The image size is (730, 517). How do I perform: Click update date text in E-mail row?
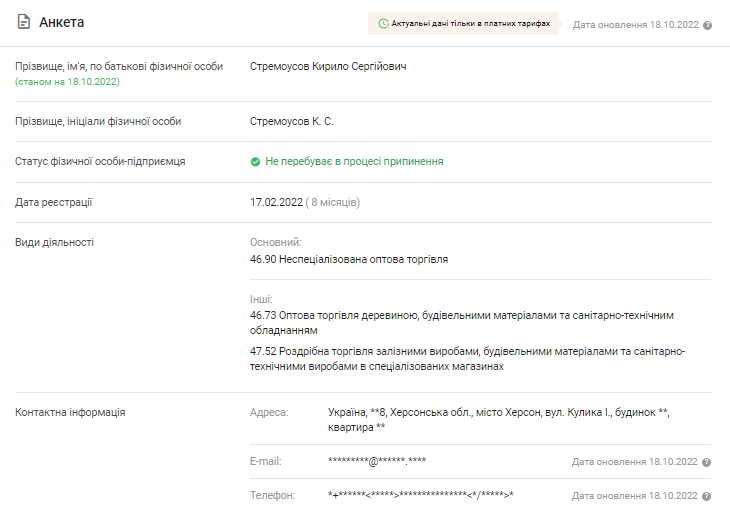point(634,462)
